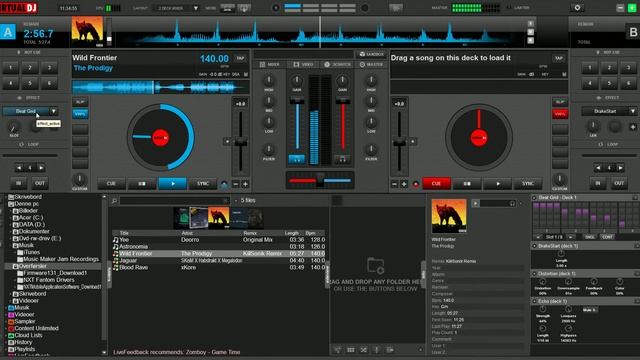Open the settings gear icon

point(577,8)
